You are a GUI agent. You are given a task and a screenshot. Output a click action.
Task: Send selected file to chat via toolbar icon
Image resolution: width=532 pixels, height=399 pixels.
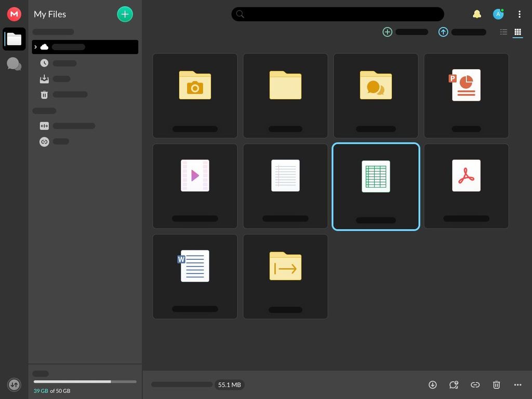[x=454, y=385]
